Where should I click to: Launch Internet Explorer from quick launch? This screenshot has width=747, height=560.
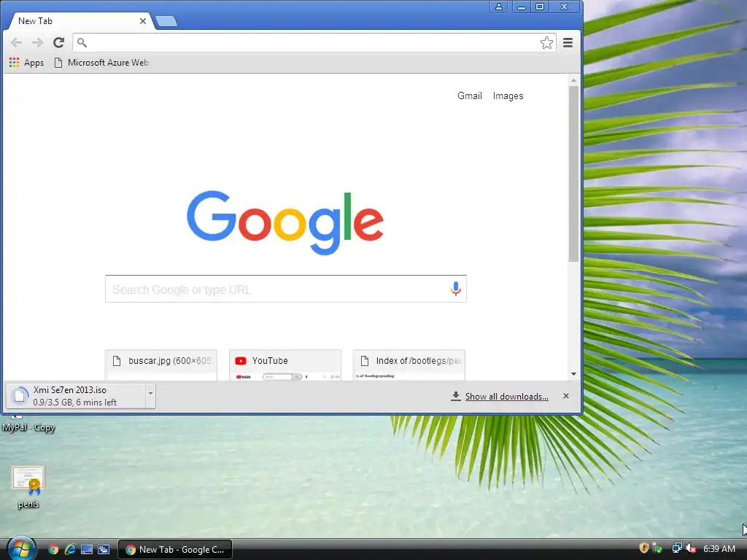(70, 549)
